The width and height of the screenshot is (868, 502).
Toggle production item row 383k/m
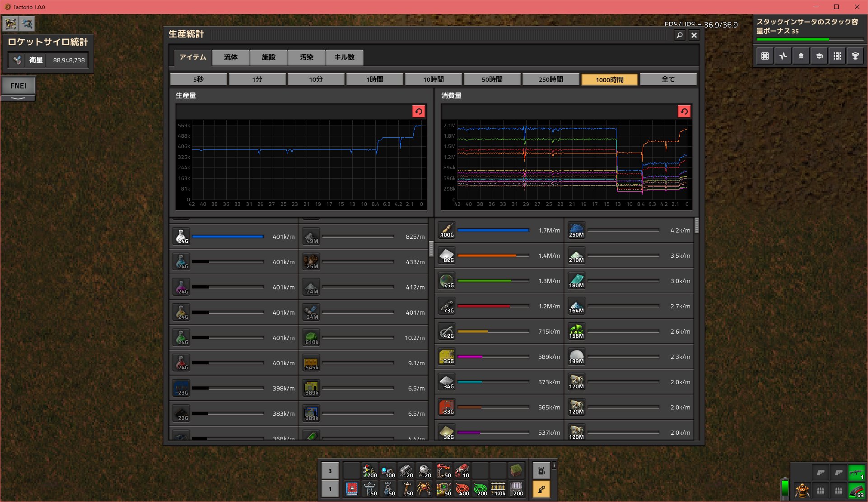[234, 414]
